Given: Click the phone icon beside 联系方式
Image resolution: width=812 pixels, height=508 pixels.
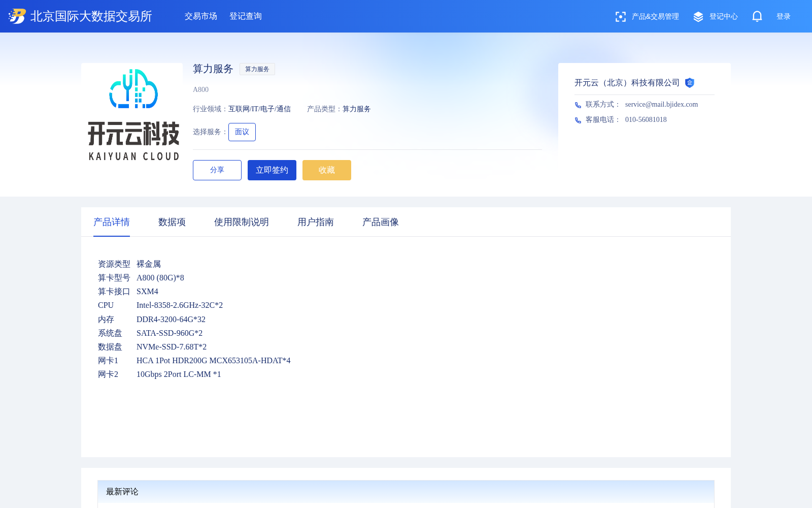Looking at the screenshot, I should (578, 105).
